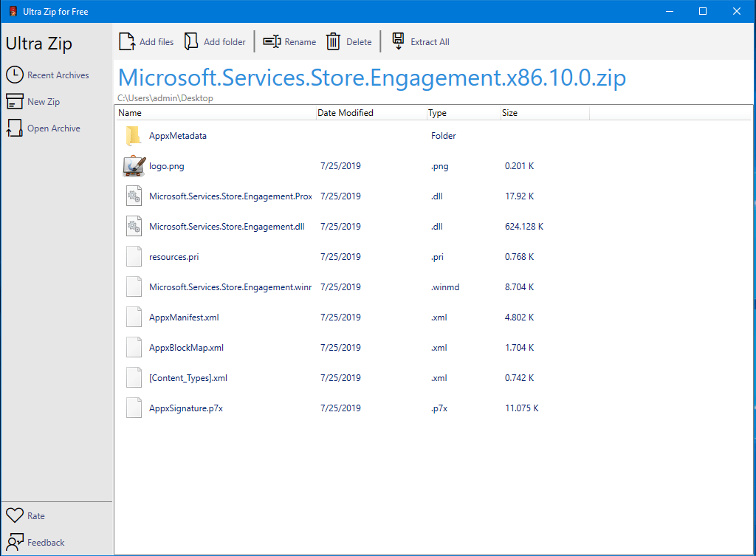This screenshot has height=556, width=756.
Task: Click the Delete trash can icon
Action: pos(333,41)
